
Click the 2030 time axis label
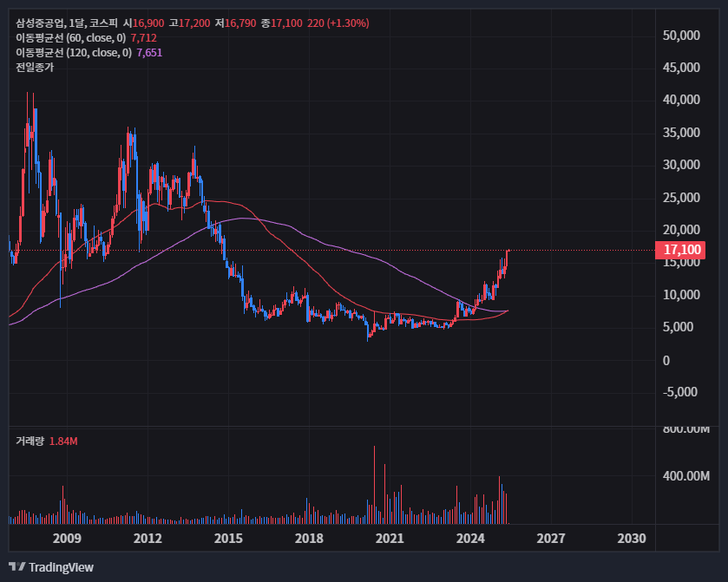632,539
